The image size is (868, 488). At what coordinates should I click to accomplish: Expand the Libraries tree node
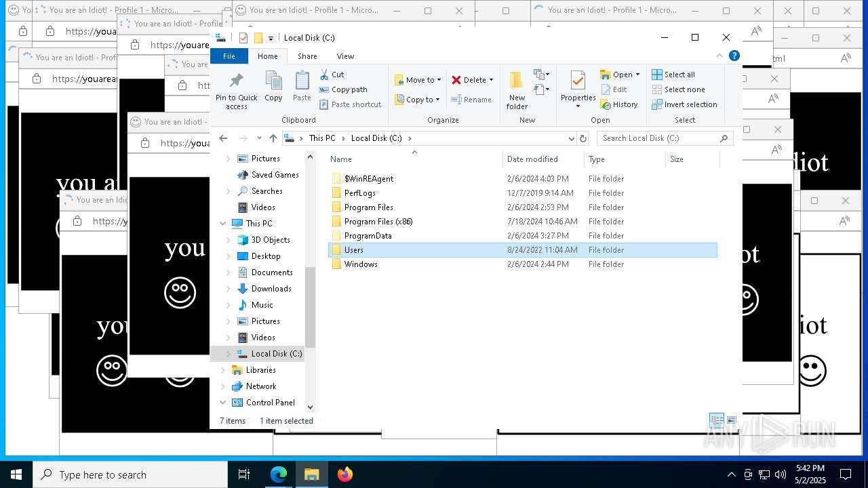pyautogui.click(x=222, y=370)
